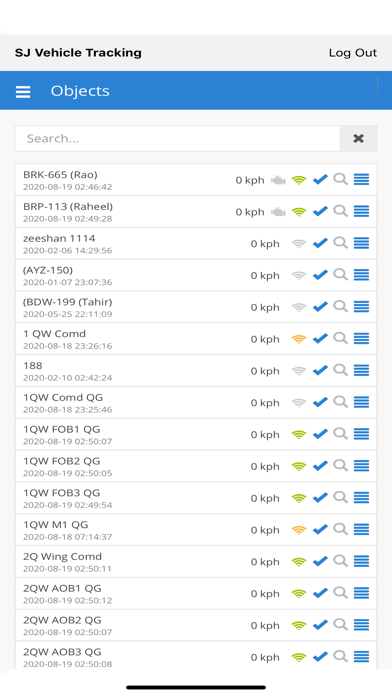Select the zeeshan 1114 object name

click(59, 238)
